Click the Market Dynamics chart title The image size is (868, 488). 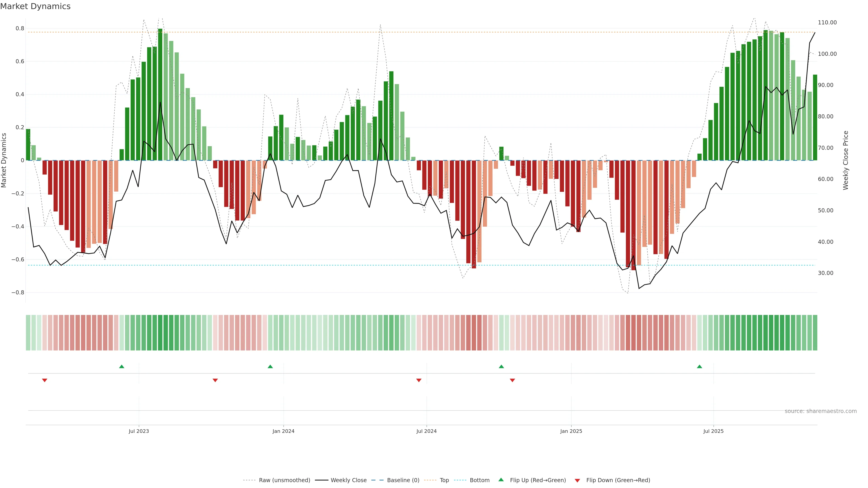point(35,6)
